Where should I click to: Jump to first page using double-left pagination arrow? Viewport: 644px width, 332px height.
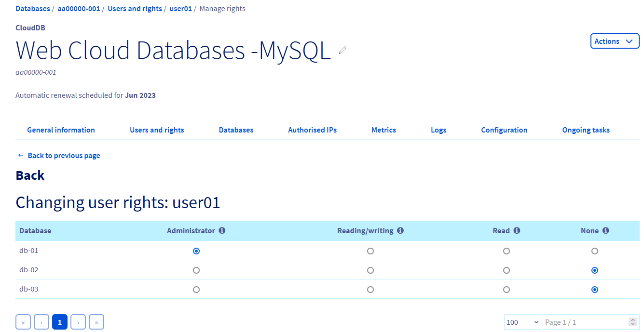(x=23, y=321)
